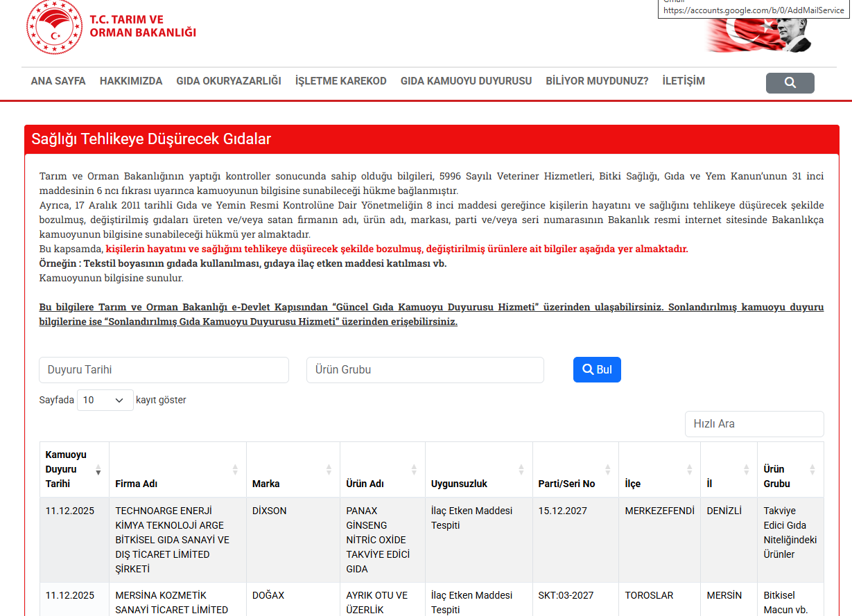852x616 pixels.
Task: Focus the Duyuru Tarihi date field
Action: (x=164, y=370)
